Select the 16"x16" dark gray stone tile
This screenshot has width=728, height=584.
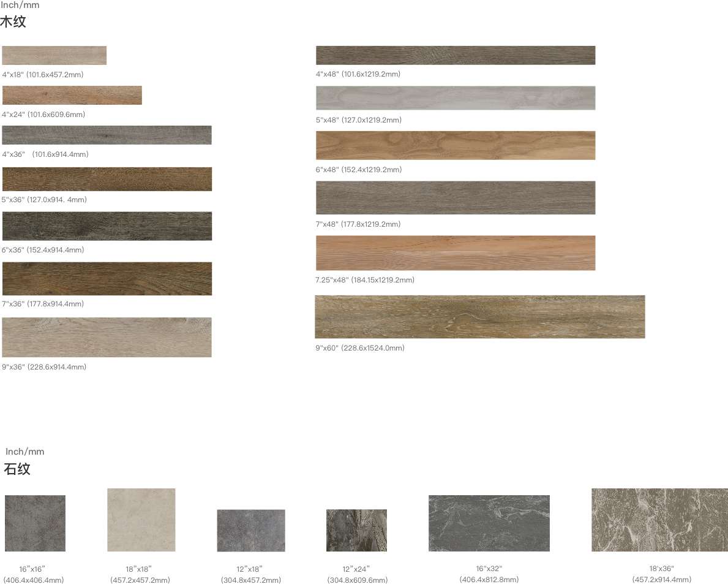click(35, 523)
